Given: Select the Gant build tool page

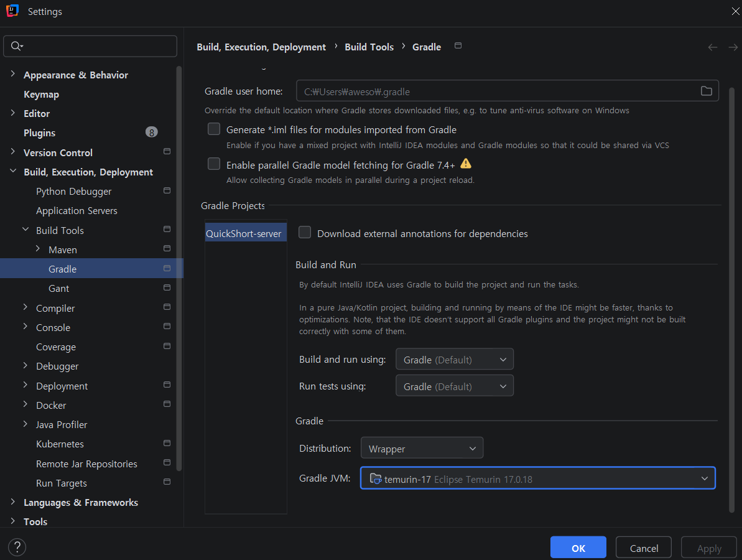Looking at the screenshot, I should [x=58, y=288].
